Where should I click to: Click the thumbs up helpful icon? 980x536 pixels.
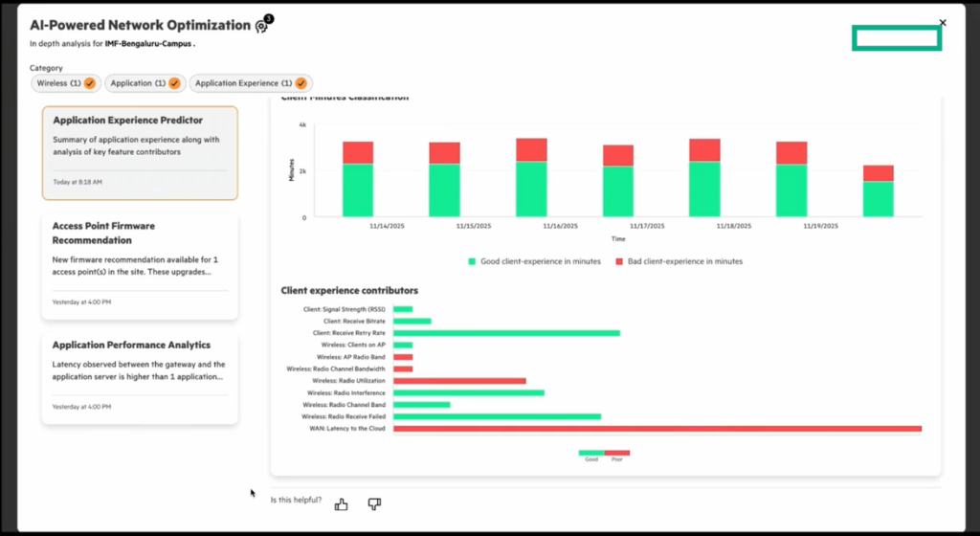click(341, 504)
